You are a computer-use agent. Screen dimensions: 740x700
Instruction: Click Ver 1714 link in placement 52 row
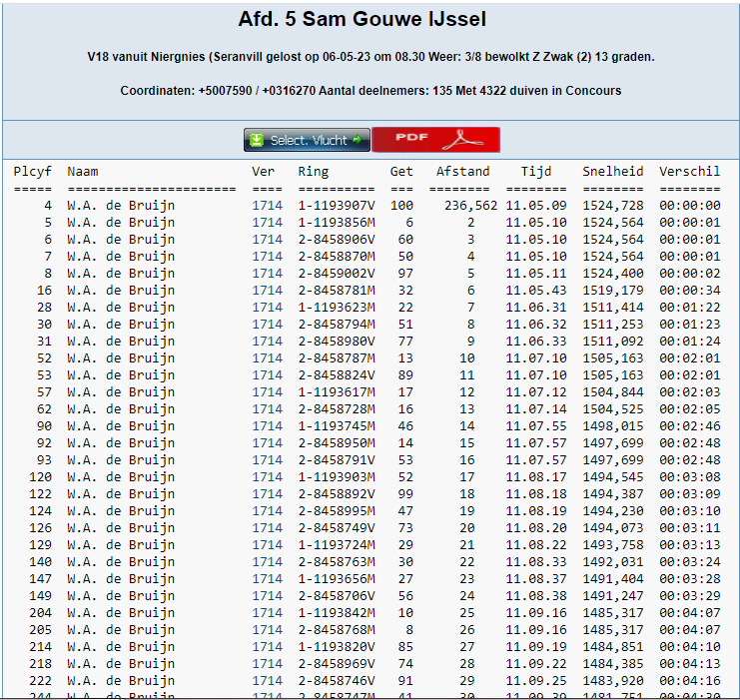click(267, 358)
